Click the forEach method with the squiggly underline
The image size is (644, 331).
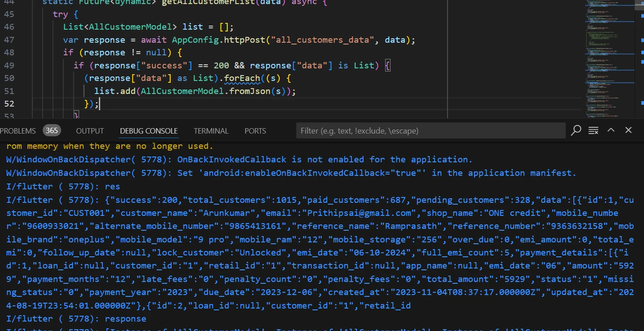point(242,78)
